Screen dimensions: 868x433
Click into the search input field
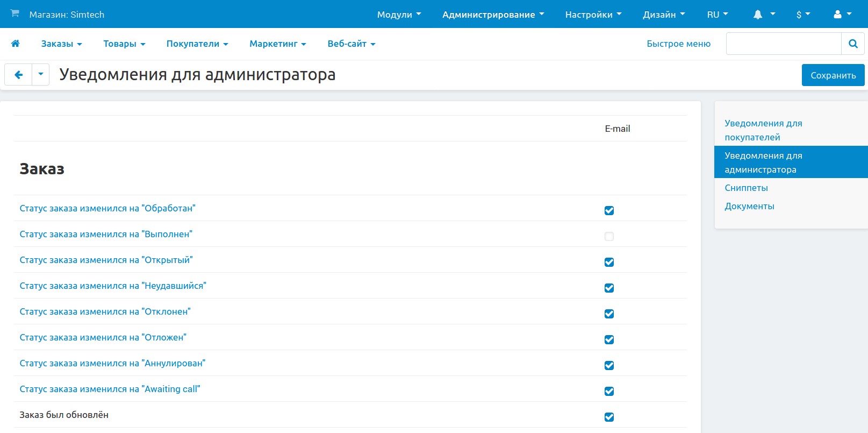783,44
